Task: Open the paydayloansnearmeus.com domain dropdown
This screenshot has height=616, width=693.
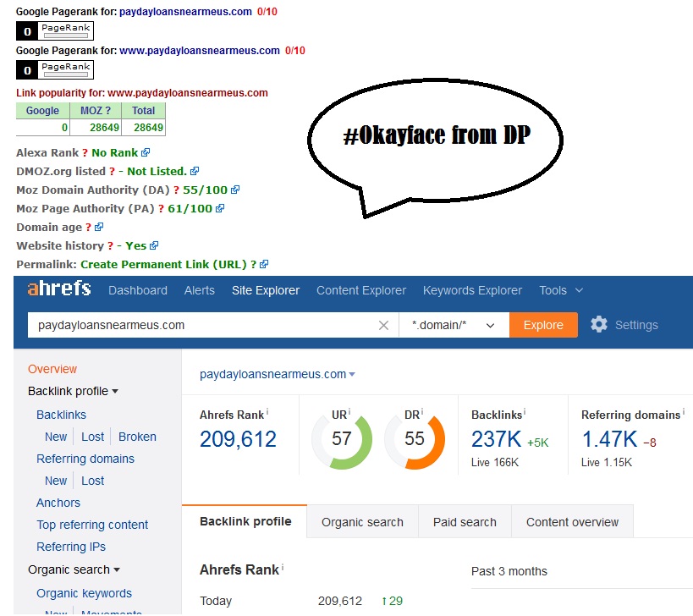Action: click(277, 374)
